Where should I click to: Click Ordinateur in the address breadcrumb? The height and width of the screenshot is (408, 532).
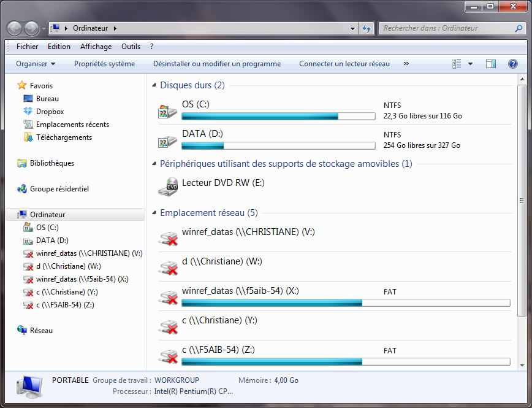(x=91, y=28)
